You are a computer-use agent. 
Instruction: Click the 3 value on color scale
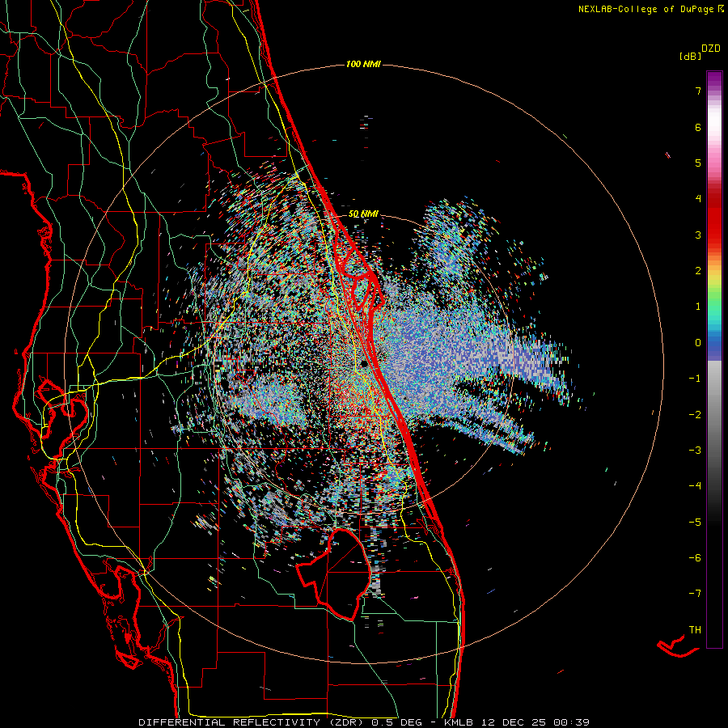(698, 235)
